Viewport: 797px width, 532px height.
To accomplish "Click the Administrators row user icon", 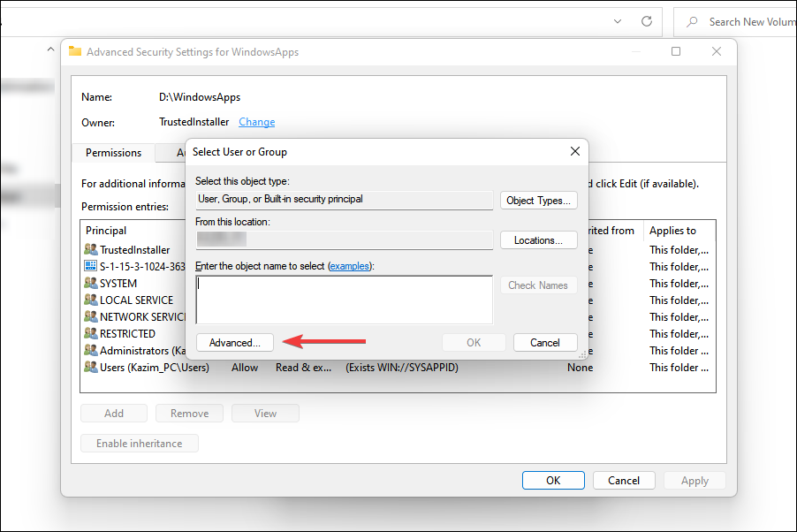I will click(x=90, y=350).
